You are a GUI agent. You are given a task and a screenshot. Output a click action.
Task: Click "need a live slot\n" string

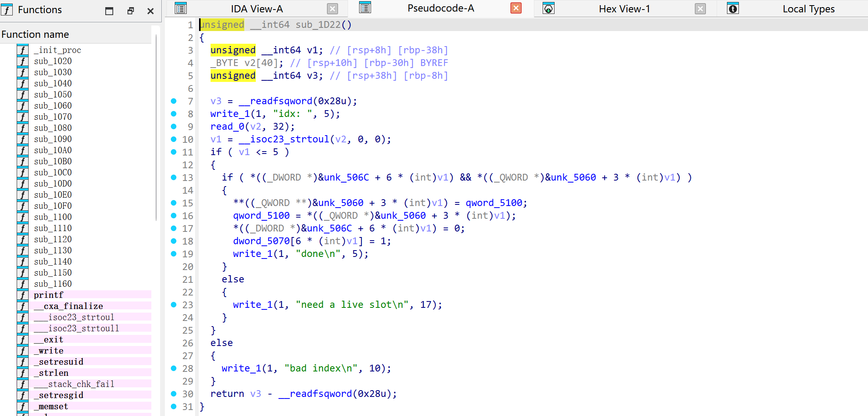point(352,305)
